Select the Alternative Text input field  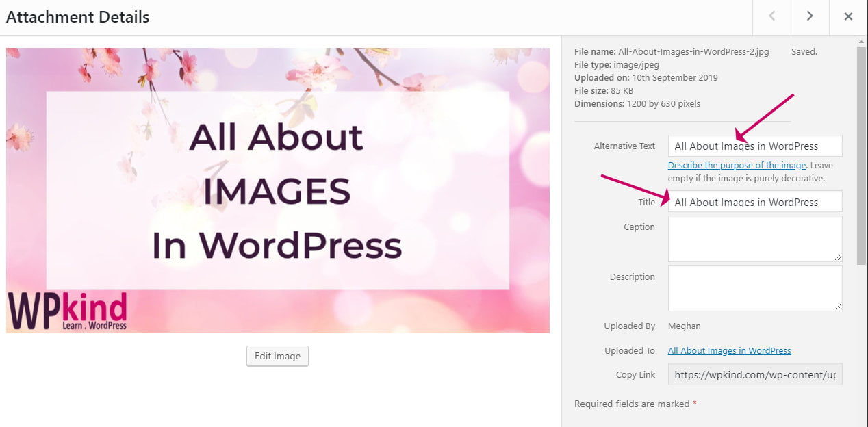[x=753, y=146]
